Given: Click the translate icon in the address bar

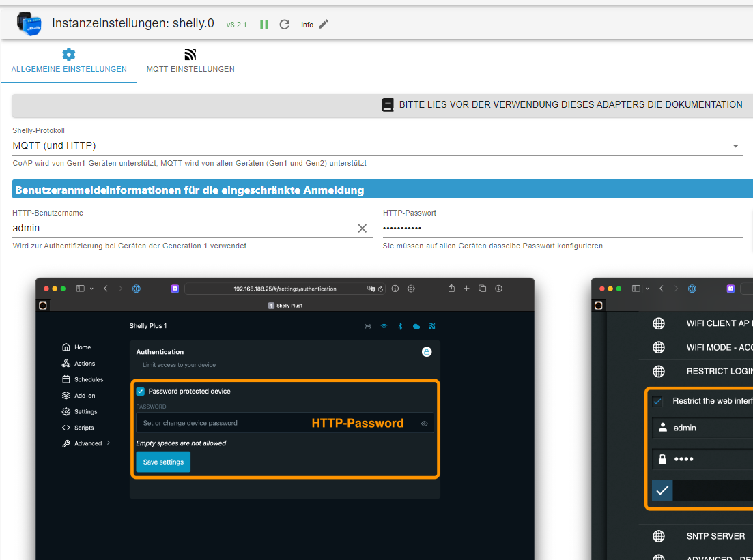Looking at the screenshot, I should pos(371,289).
